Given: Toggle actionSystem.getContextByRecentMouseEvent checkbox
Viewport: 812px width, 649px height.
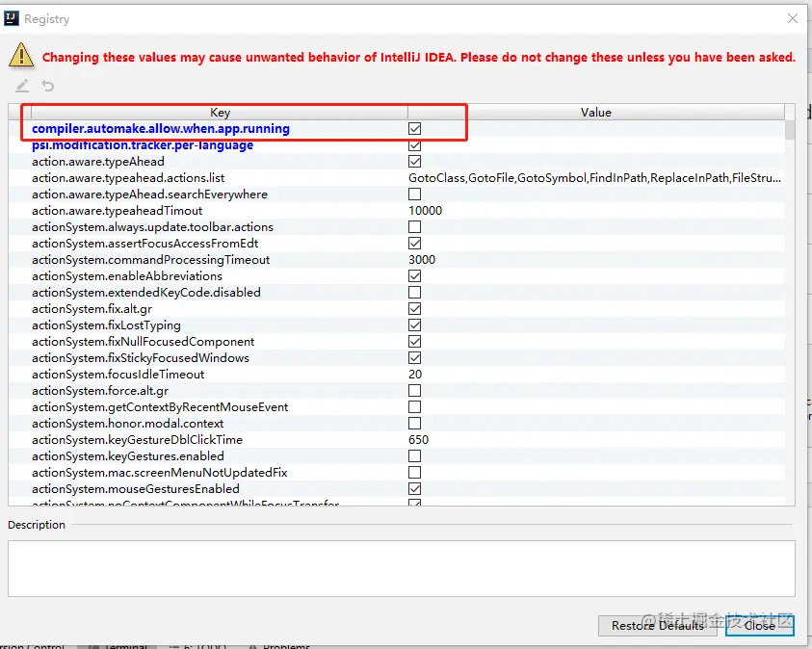Looking at the screenshot, I should (x=414, y=406).
